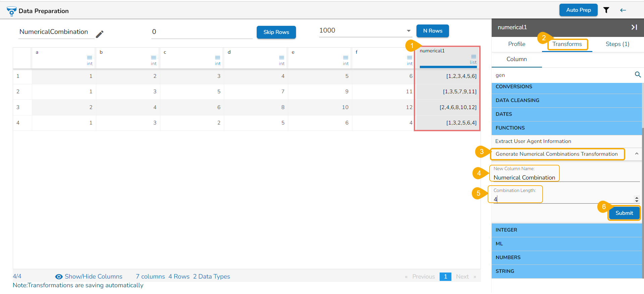Expand the STRING category
This screenshot has width=644, height=294.
tap(567, 271)
